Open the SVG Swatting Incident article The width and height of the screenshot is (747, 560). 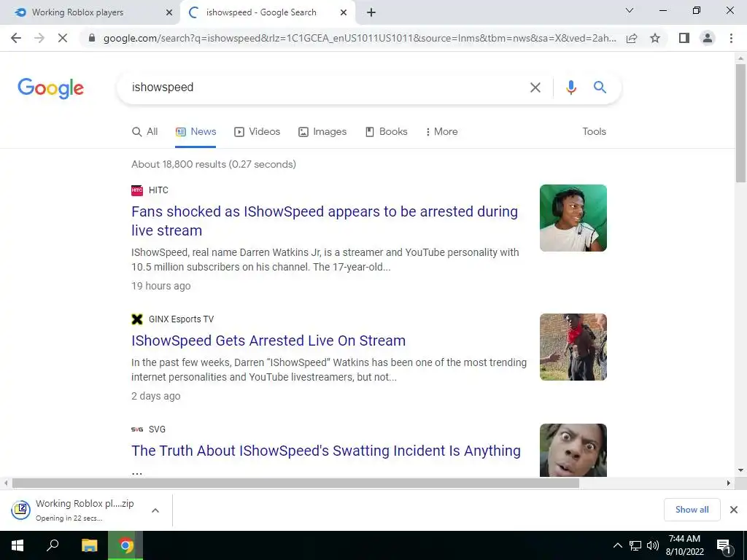(326, 451)
